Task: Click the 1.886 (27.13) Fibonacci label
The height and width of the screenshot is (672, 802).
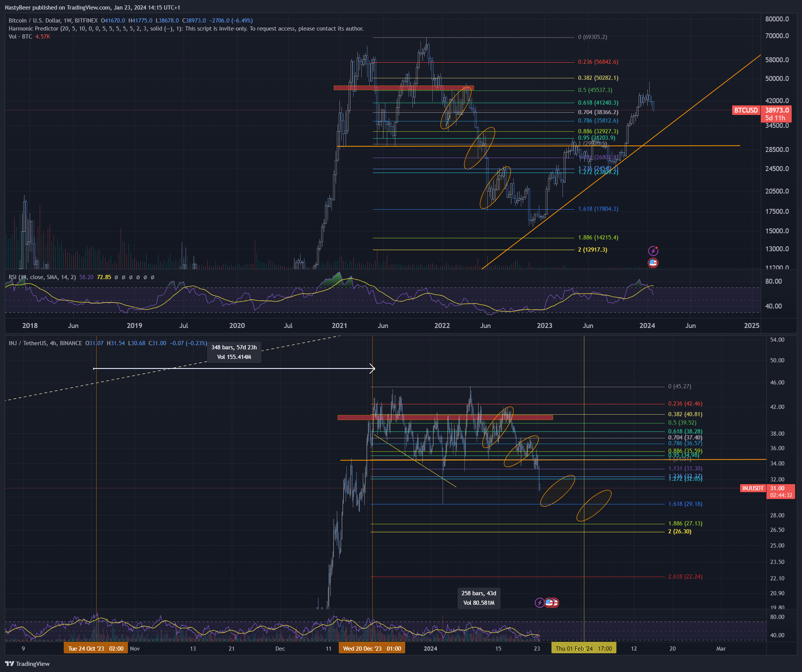Action: 685,523
